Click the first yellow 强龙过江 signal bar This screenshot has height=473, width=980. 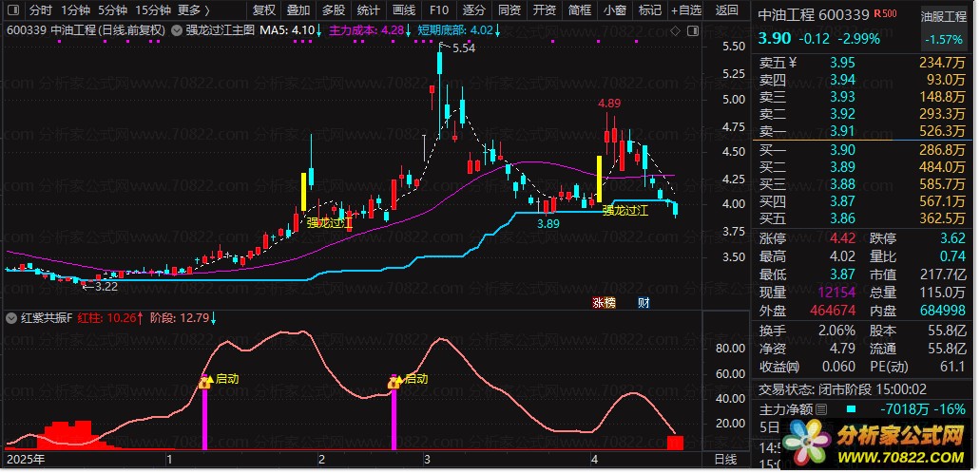point(304,191)
